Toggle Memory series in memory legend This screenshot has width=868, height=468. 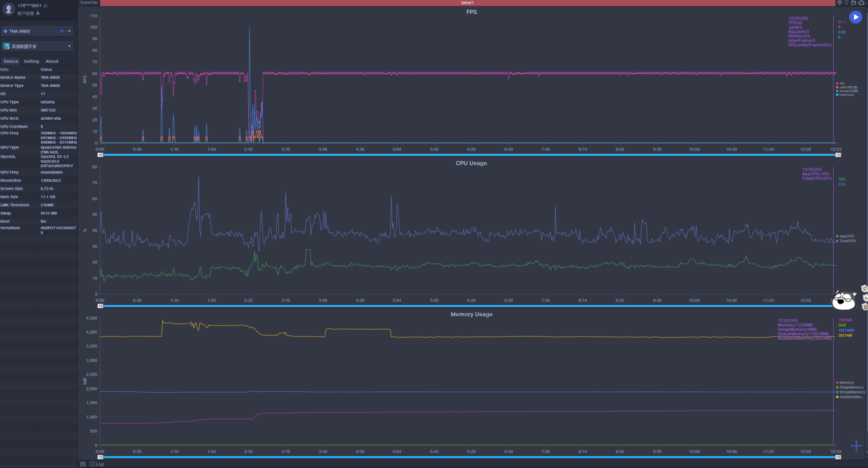tap(845, 383)
